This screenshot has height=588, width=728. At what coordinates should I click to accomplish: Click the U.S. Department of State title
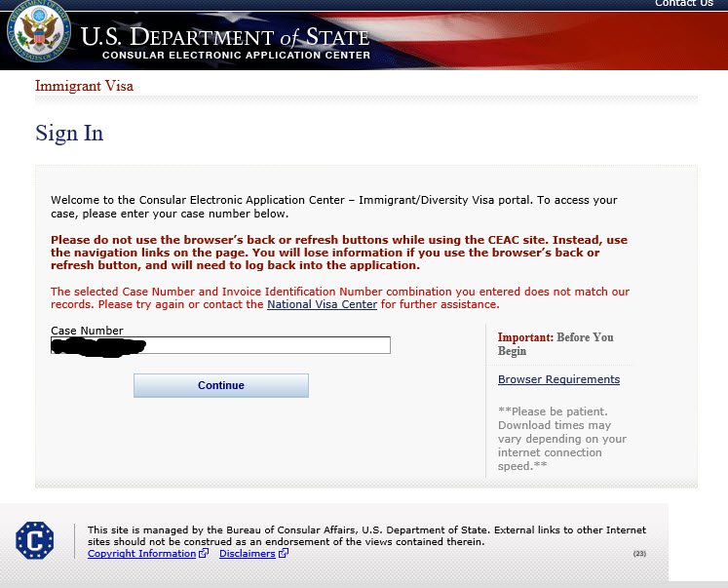[x=225, y=37]
